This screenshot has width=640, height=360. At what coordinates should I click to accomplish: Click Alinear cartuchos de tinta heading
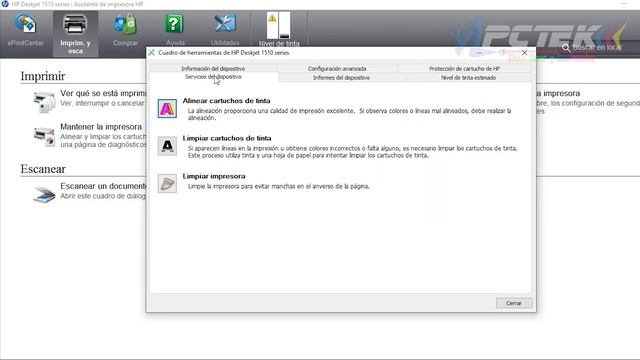[227, 101]
